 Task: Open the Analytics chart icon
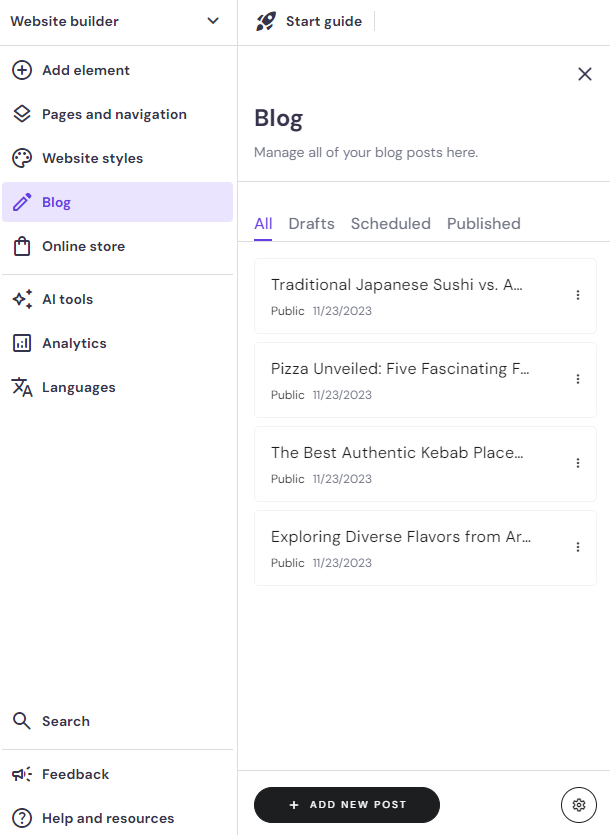click(x=22, y=343)
